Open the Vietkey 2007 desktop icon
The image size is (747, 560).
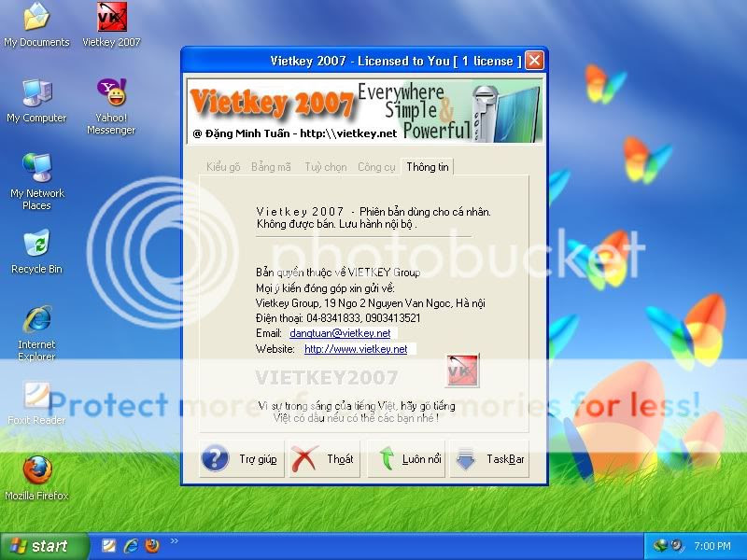point(111,25)
